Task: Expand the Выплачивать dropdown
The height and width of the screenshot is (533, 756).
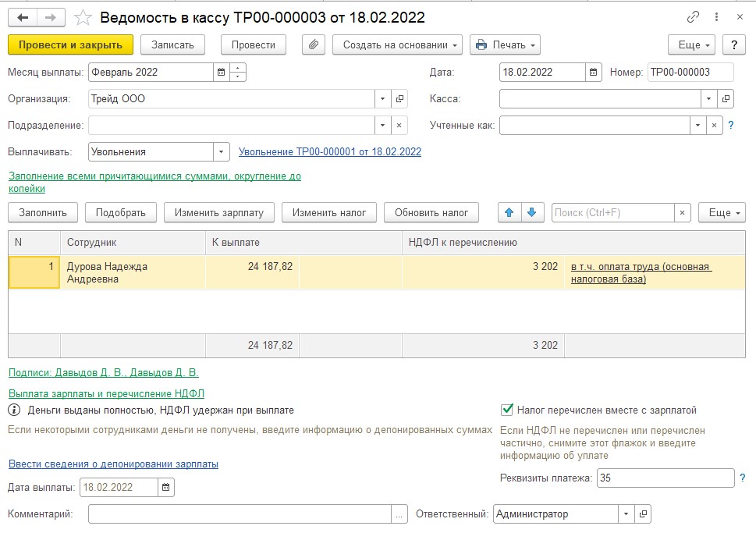Action: pos(221,152)
